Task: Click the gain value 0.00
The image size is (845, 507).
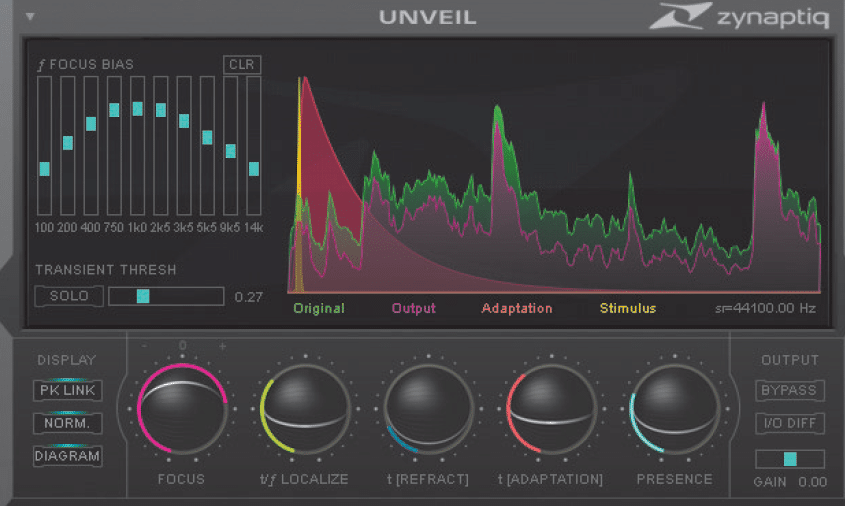Action: pyautogui.click(x=813, y=482)
